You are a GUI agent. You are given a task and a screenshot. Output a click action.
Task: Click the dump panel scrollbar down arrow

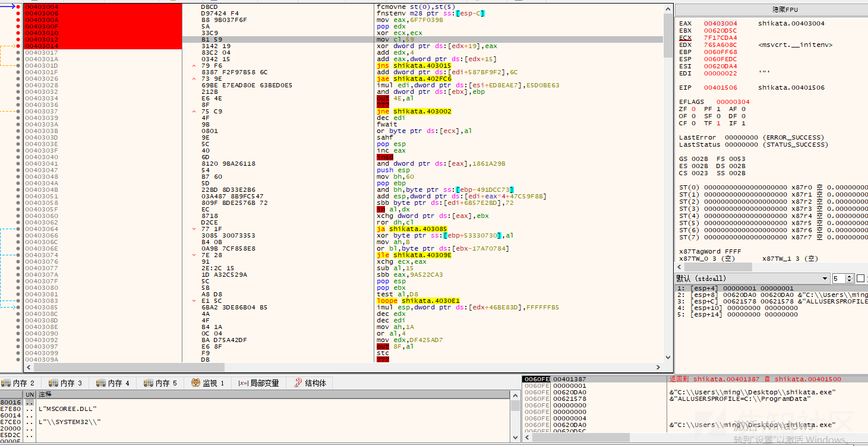[x=515, y=438]
